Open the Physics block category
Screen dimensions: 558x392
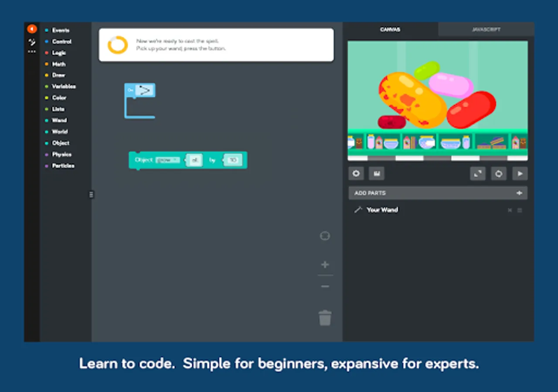(61, 154)
